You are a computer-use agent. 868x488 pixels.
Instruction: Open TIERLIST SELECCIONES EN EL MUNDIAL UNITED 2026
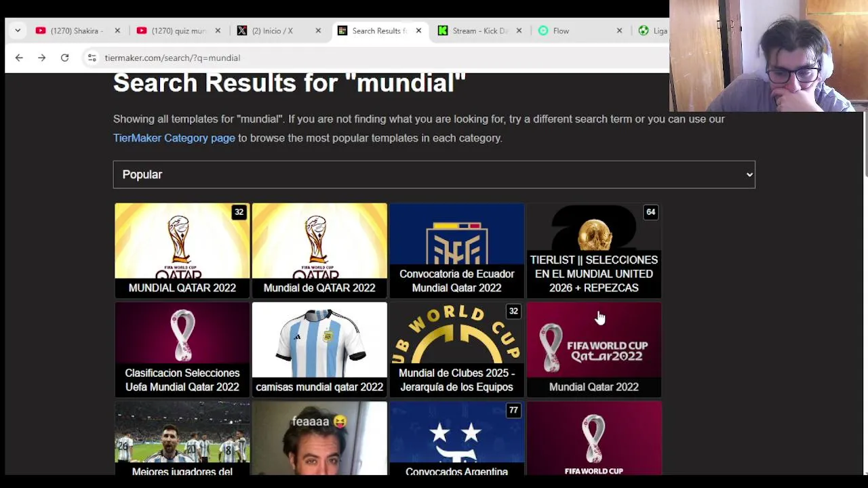point(594,250)
